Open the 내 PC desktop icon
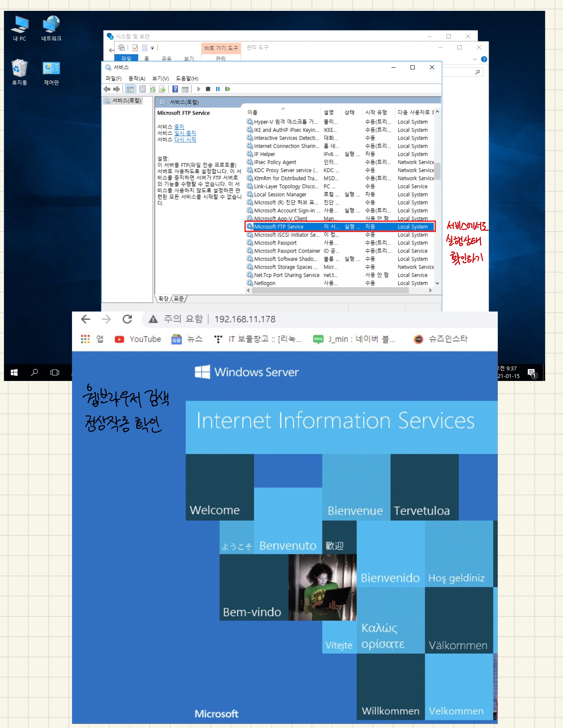This screenshot has width=563, height=728. (20, 28)
